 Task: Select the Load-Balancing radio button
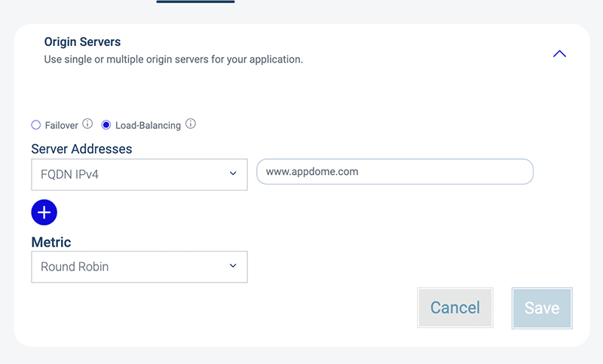pos(106,125)
